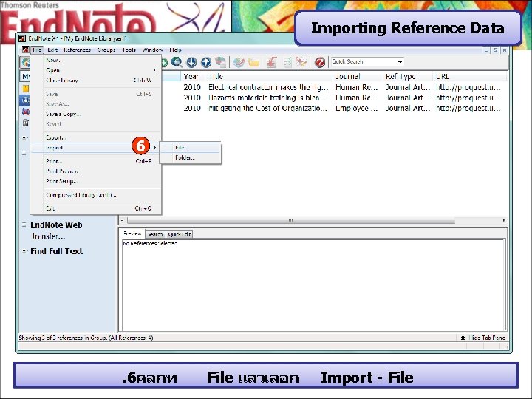Screen dimensions: 532x399
Task: Click the Find Full Text toolbar icon
Action: [x=220, y=62]
